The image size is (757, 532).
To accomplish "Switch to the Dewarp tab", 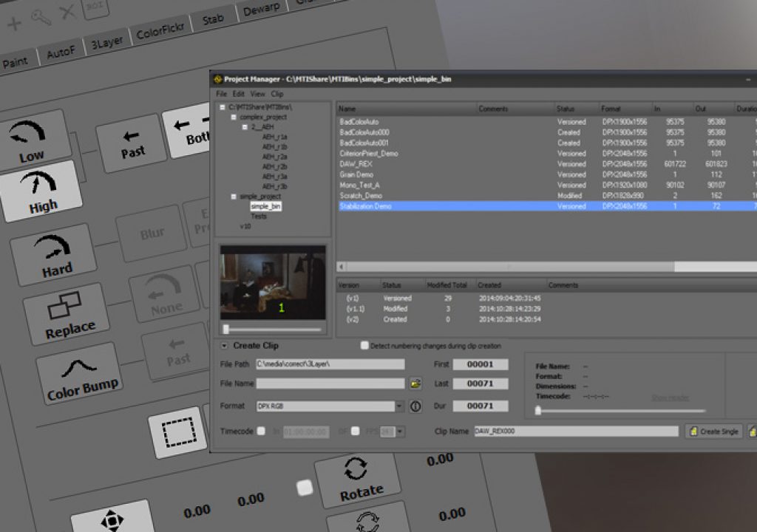I will tap(261, 8).
